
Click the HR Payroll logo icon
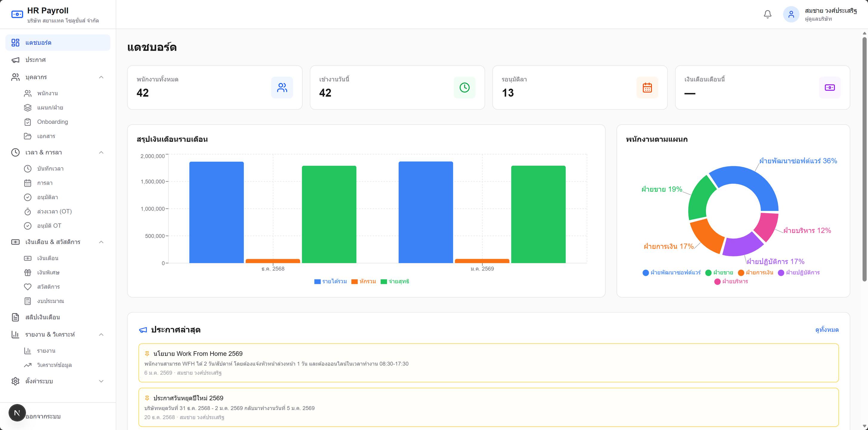point(17,14)
